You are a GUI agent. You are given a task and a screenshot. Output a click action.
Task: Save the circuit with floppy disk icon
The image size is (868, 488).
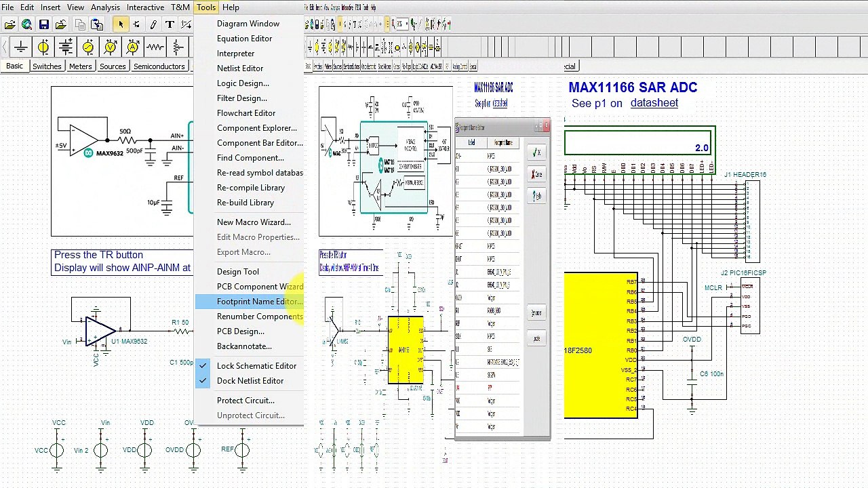pyautogui.click(x=44, y=24)
